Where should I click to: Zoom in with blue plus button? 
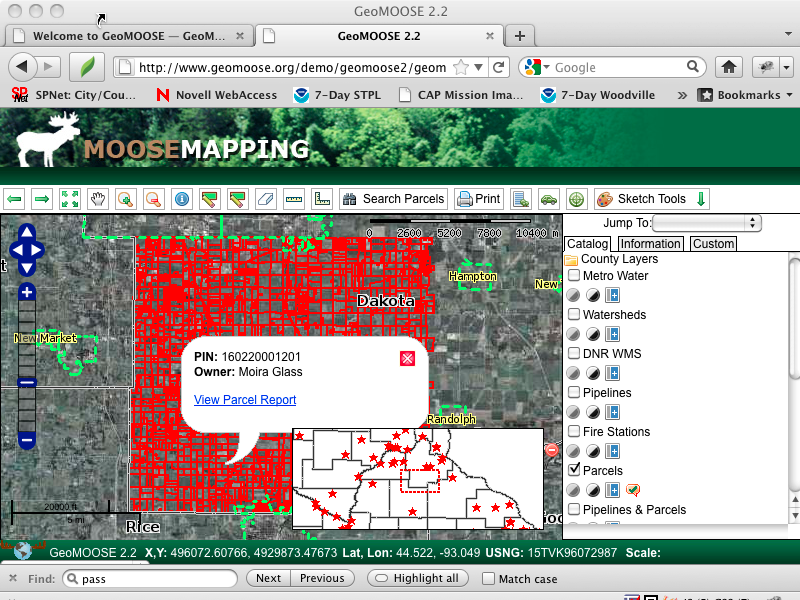pos(27,293)
